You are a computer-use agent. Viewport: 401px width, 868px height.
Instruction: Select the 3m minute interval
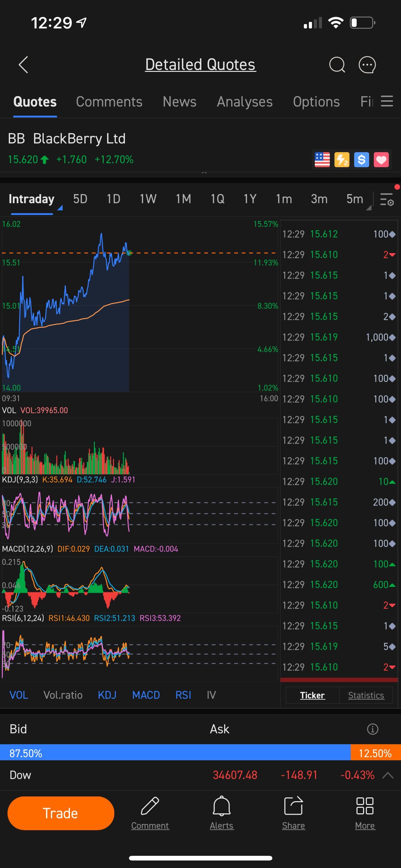pos(319,199)
